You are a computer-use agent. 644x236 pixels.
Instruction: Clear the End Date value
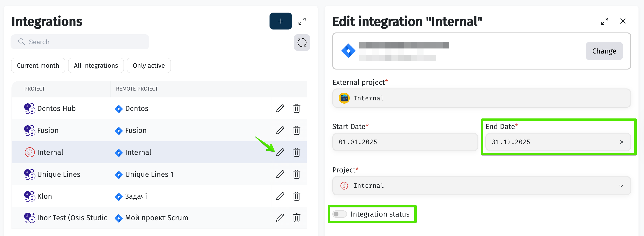[x=622, y=142]
